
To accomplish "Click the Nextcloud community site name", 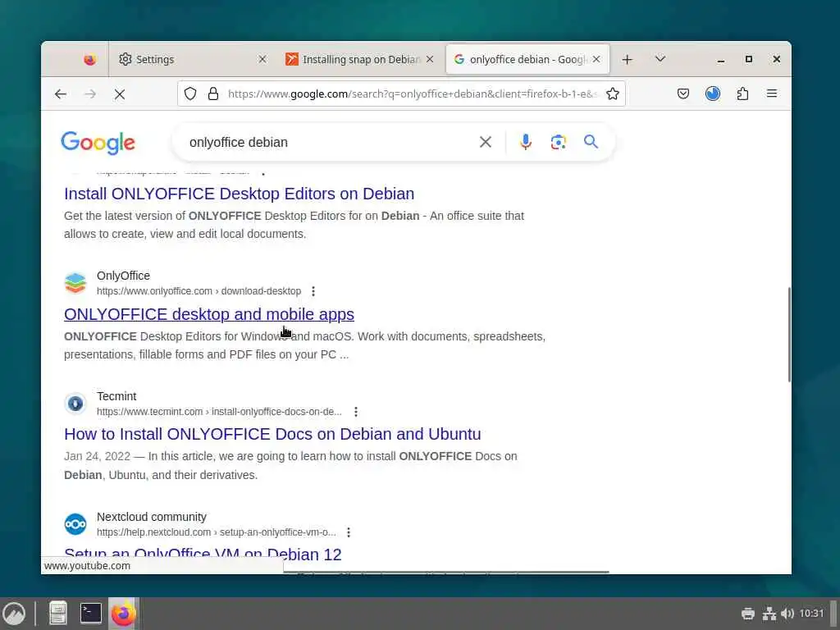I will click(152, 517).
